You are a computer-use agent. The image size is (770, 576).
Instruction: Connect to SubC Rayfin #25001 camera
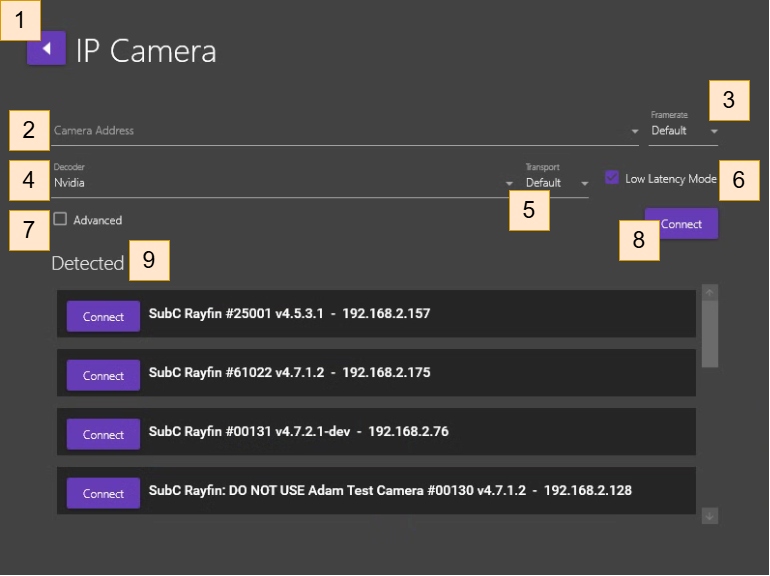point(103,316)
